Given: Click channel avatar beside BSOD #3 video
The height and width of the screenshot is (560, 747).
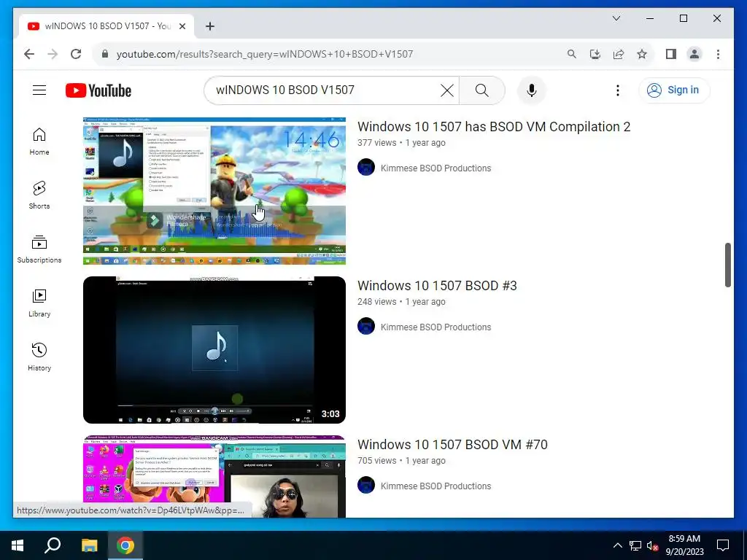Looking at the screenshot, I should pos(366,326).
